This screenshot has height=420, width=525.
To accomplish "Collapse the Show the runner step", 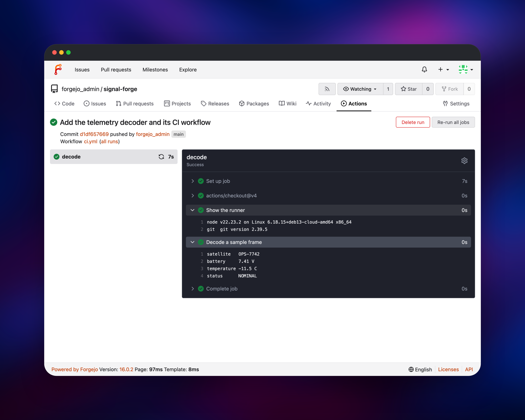I will coord(328,210).
